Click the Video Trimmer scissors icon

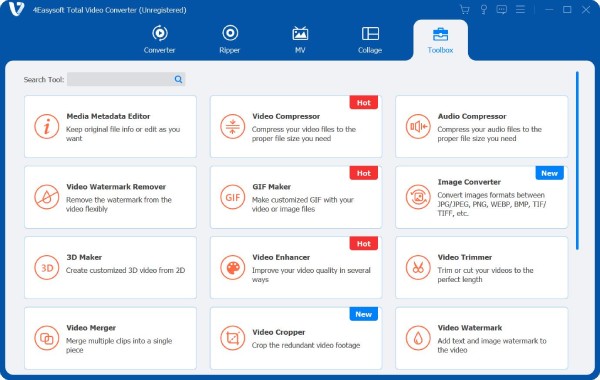(418, 267)
